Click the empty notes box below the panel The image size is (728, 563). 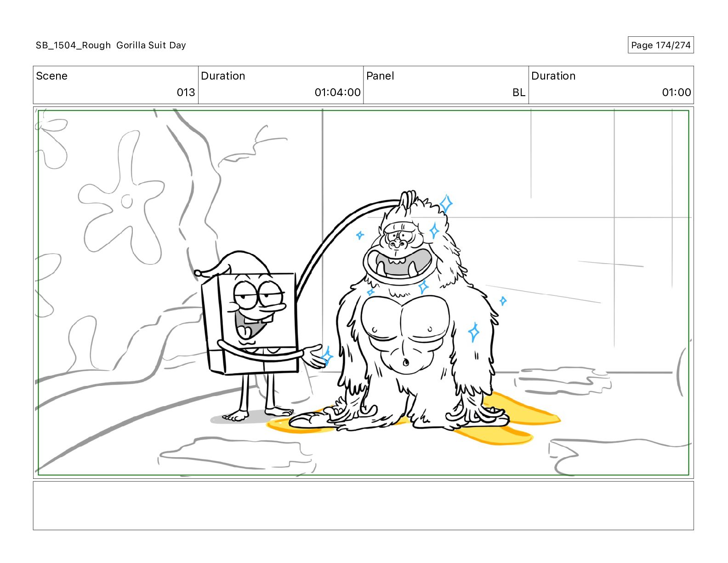363,506
